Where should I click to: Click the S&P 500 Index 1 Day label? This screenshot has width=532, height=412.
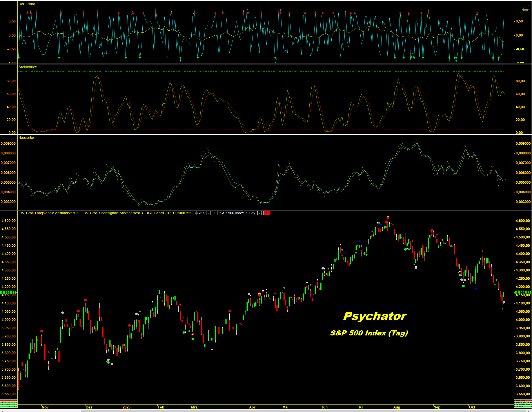pos(237,213)
